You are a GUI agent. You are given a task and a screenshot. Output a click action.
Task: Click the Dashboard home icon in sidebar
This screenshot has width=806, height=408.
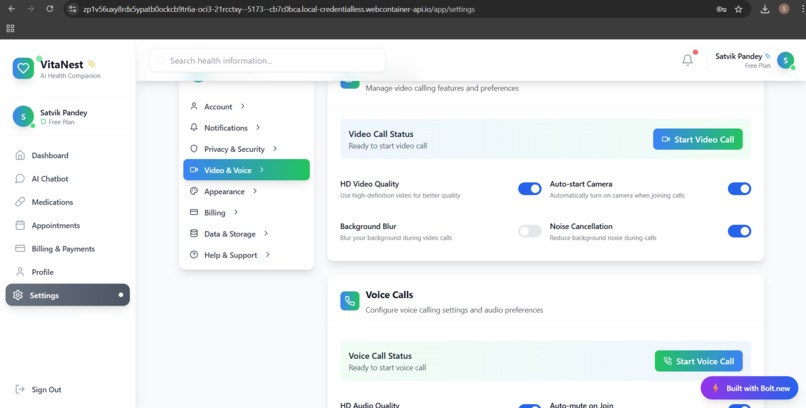(20, 155)
